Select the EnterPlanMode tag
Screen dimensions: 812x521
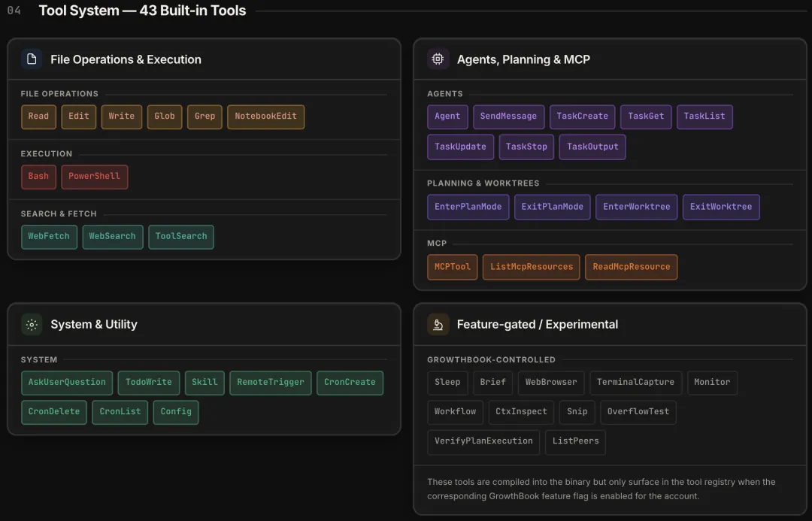click(x=468, y=207)
